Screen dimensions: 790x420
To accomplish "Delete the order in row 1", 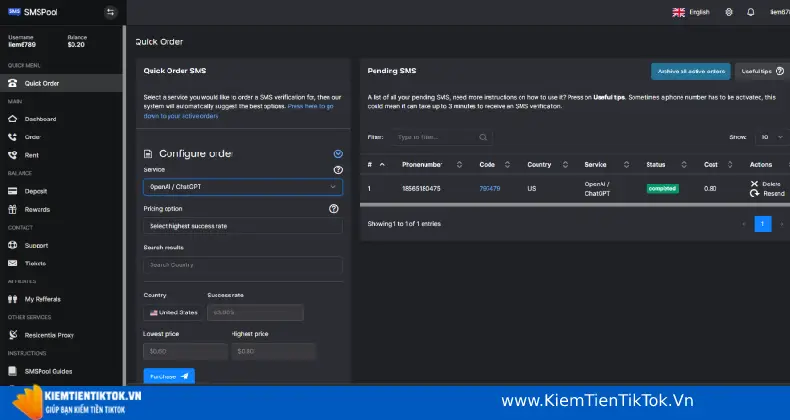I will point(765,184).
